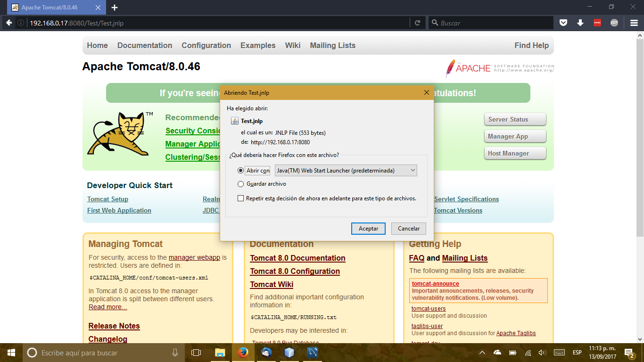Open the Documentation navigation tab
Screen dimensions: 644x362
coord(144,45)
